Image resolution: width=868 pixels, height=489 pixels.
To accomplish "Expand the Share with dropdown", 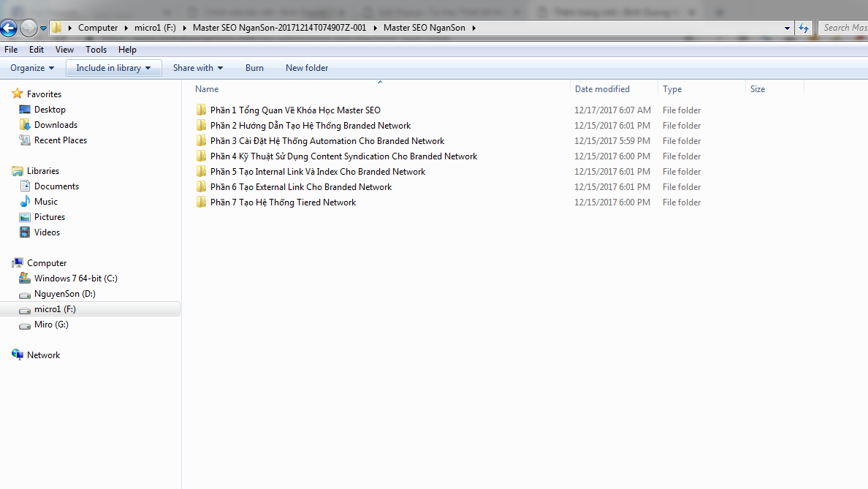I will [x=197, y=67].
